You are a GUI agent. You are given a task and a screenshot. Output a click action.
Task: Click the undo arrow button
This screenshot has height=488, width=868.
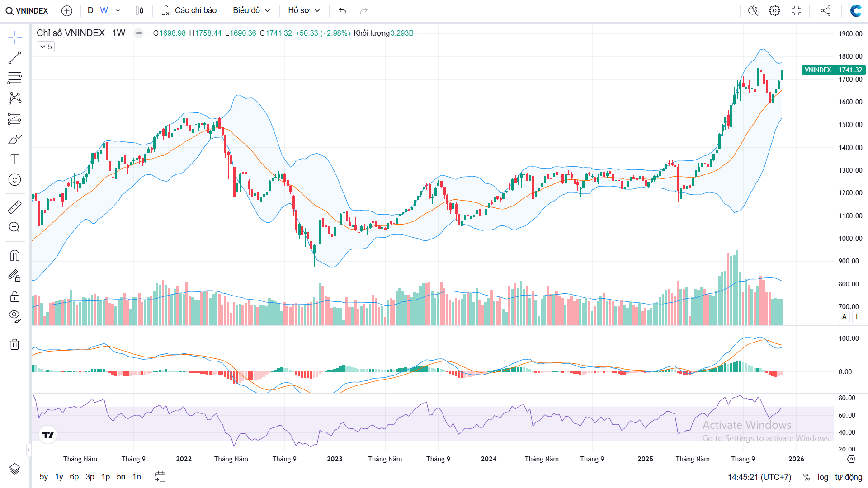343,10
